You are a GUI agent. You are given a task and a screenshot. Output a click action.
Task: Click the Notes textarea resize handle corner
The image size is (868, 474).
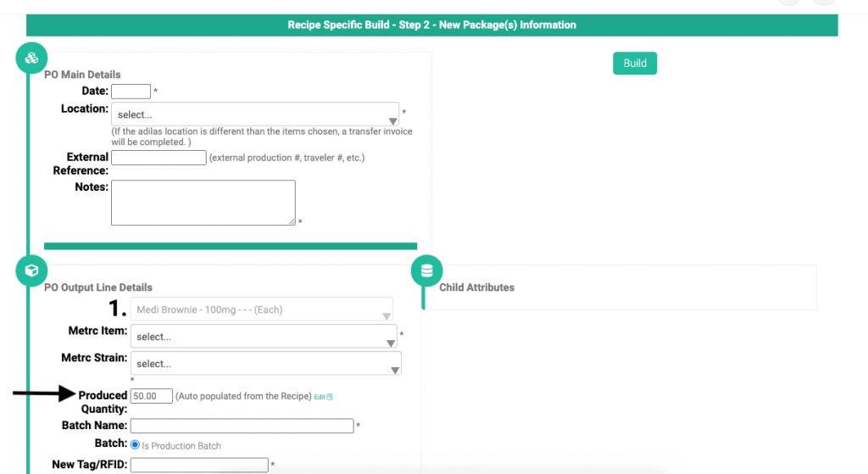tap(292, 221)
